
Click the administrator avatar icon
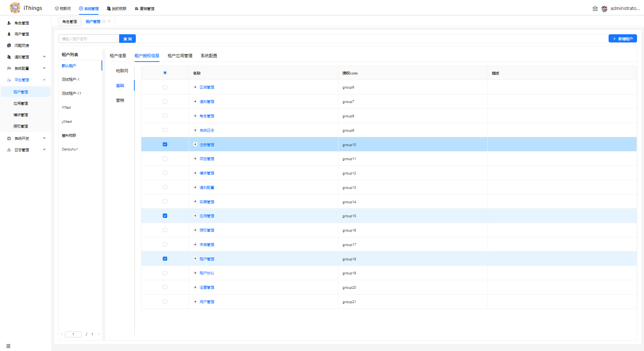pos(604,8)
